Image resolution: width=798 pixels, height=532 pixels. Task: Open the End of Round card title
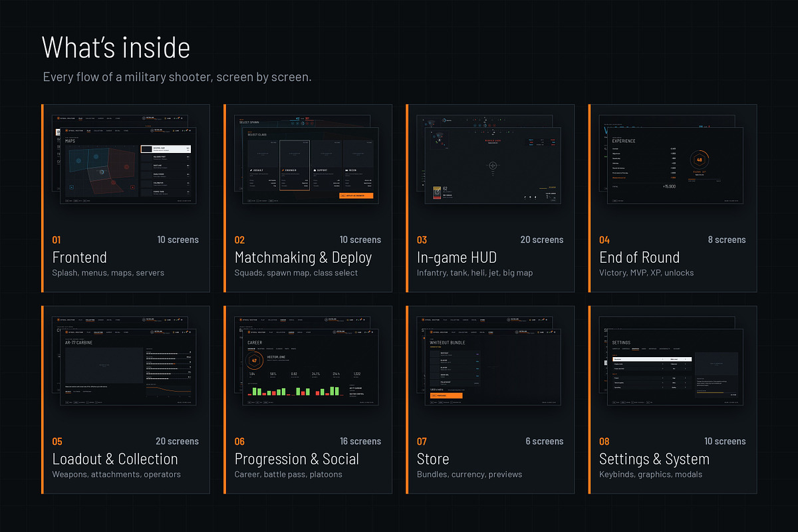point(639,257)
